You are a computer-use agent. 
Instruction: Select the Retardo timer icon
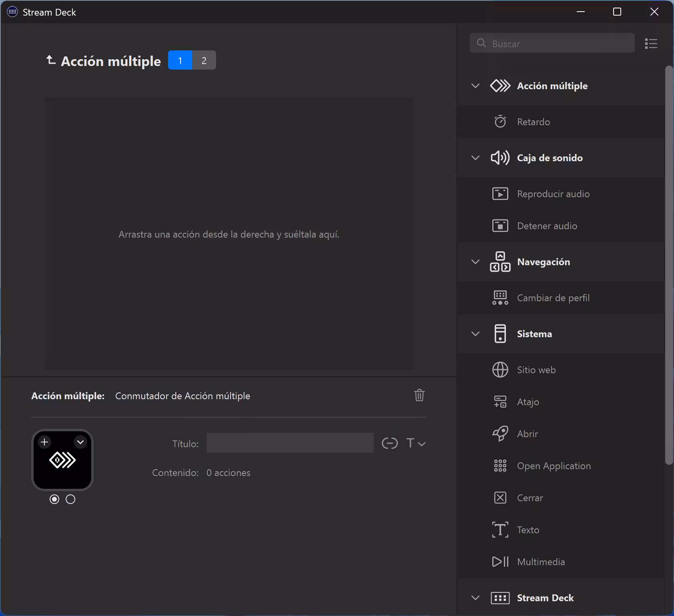(500, 122)
